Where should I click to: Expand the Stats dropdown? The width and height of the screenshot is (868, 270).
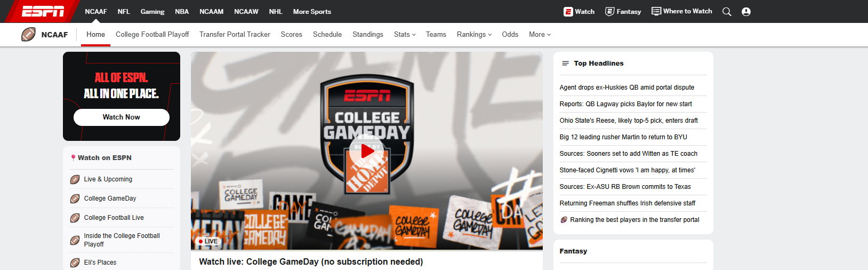coord(405,35)
